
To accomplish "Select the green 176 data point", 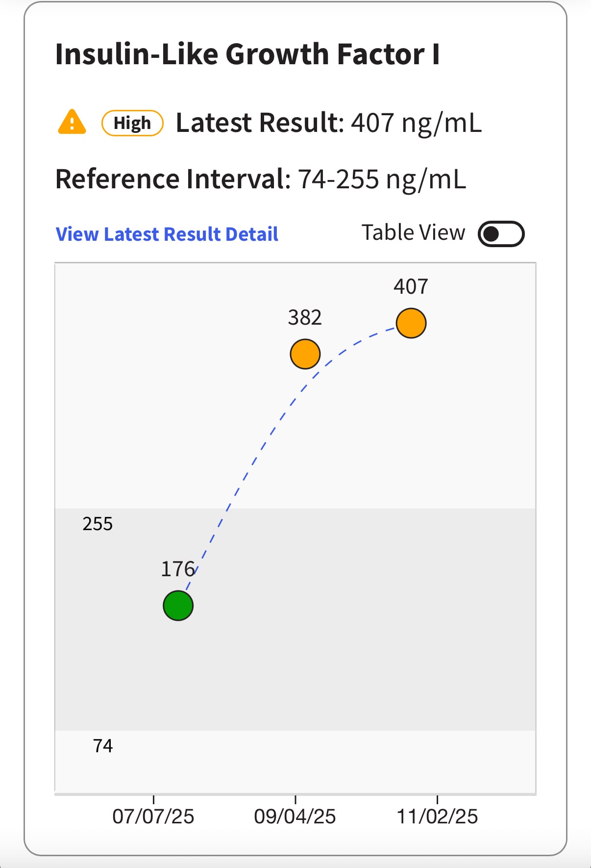I will coord(178,606).
